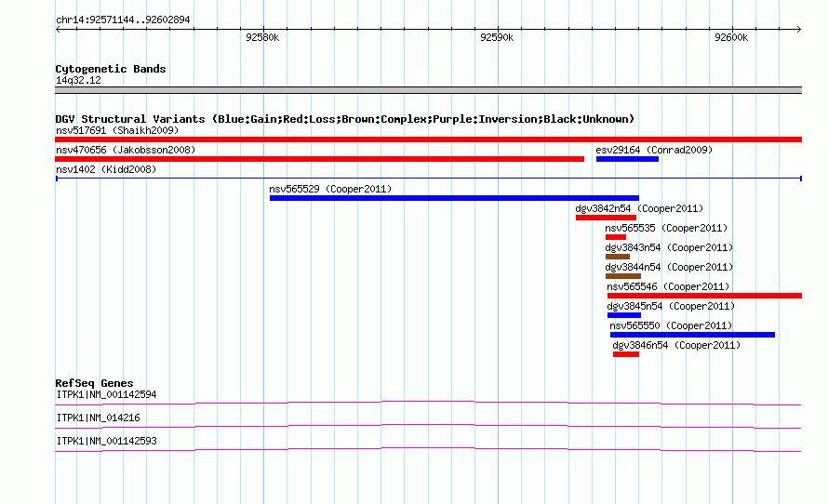Image resolution: width=828 pixels, height=504 pixels.
Task: Click the Cytogenetic Bands track title
Action: tap(111, 69)
